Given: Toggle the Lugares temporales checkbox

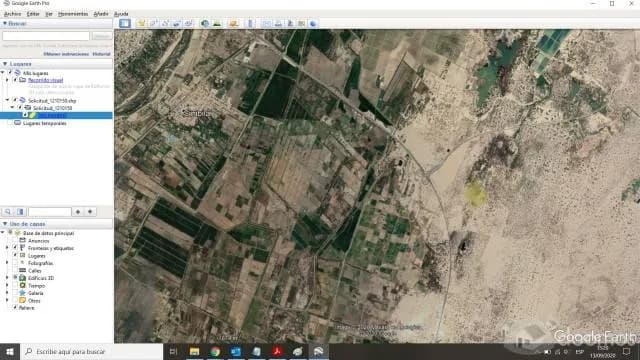Looking at the screenshot, I should pos(10,123).
